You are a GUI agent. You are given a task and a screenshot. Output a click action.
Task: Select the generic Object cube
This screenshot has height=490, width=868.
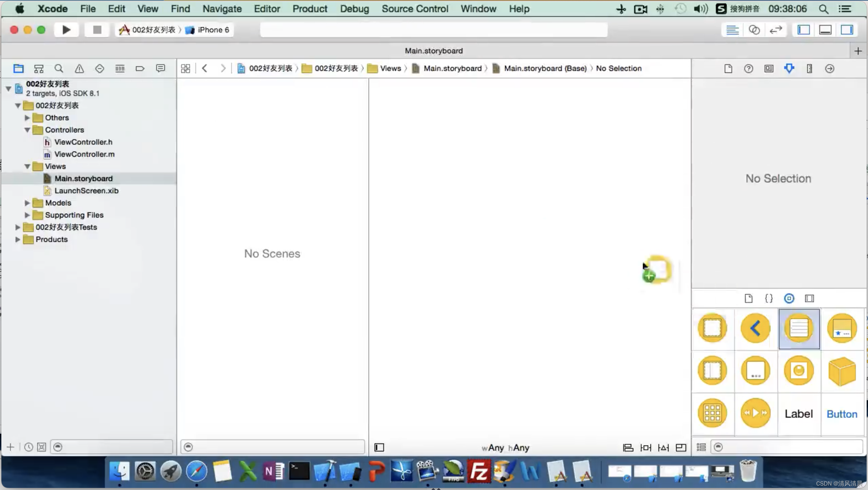[842, 371]
